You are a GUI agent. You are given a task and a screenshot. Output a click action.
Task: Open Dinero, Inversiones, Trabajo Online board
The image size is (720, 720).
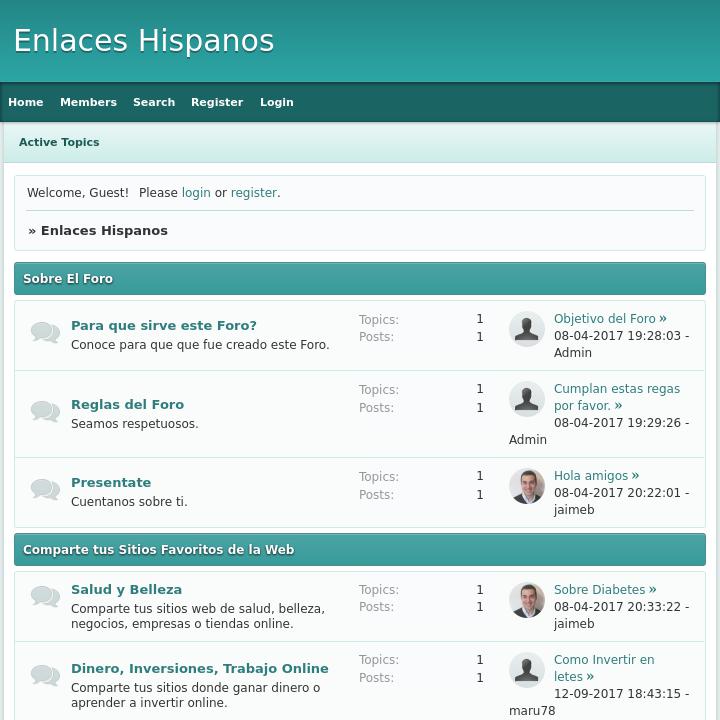click(199, 669)
